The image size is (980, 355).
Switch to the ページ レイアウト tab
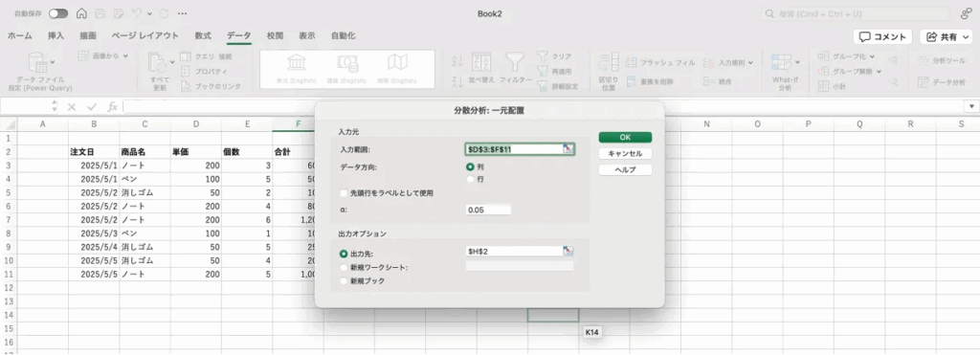(x=145, y=35)
